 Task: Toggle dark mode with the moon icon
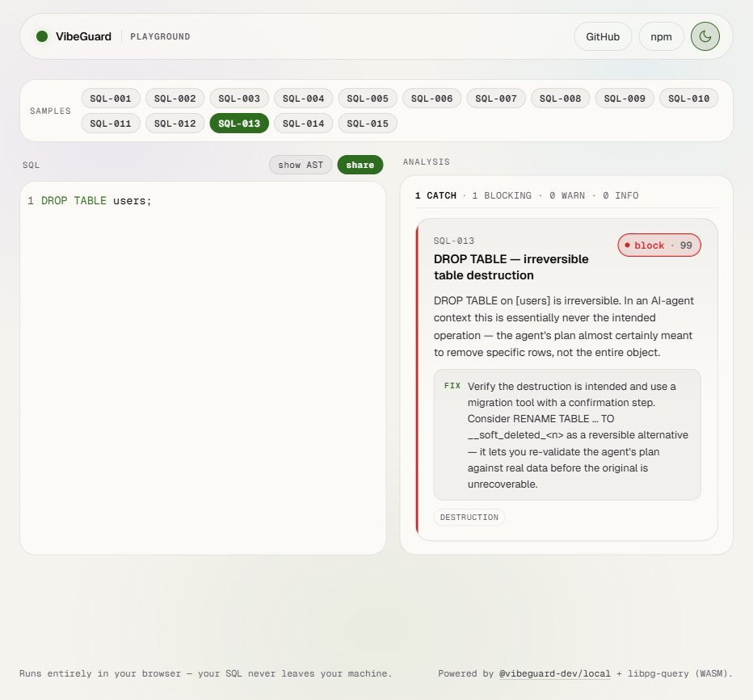[705, 36]
